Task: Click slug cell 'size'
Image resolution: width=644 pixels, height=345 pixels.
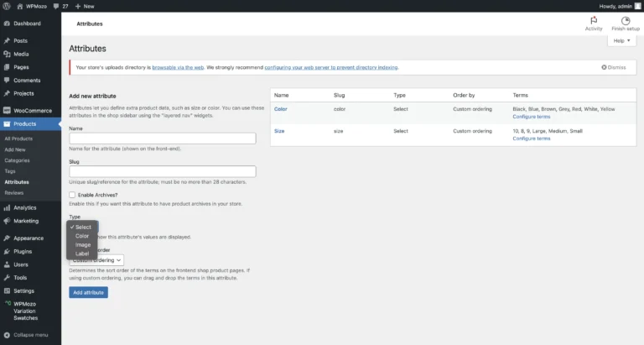Action: (339, 131)
